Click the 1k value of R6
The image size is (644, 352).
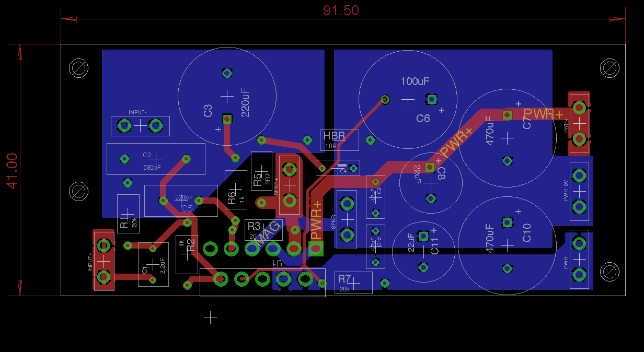[x=242, y=199]
